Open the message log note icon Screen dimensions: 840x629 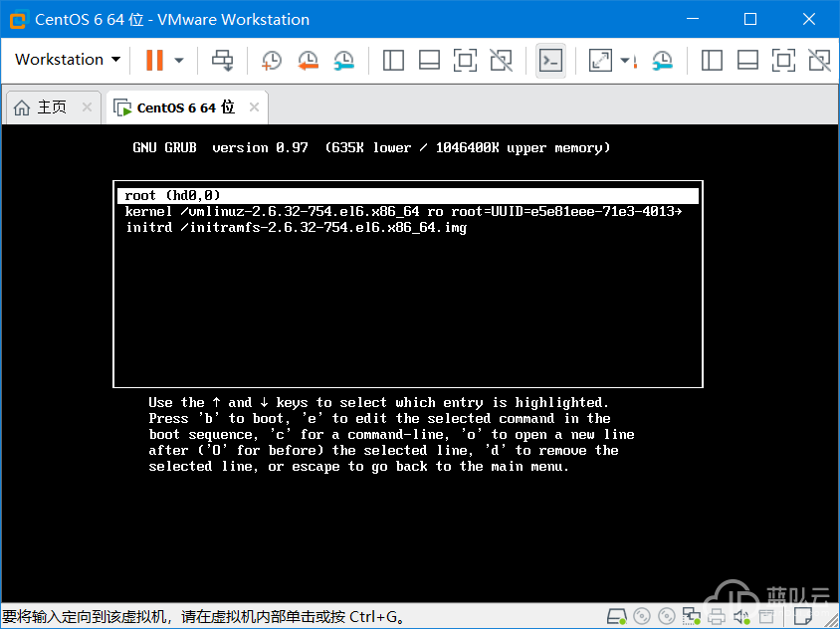[803, 616]
